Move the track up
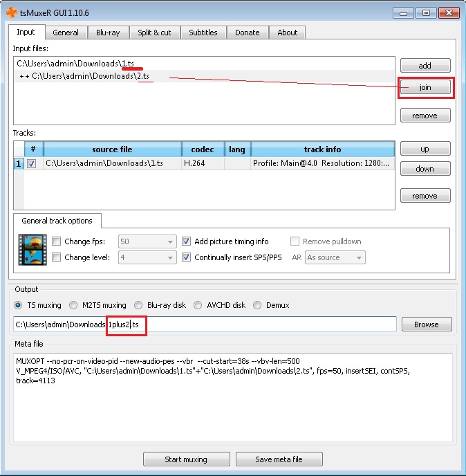This screenshot has width=466, height=476. (x=425, y=149)
